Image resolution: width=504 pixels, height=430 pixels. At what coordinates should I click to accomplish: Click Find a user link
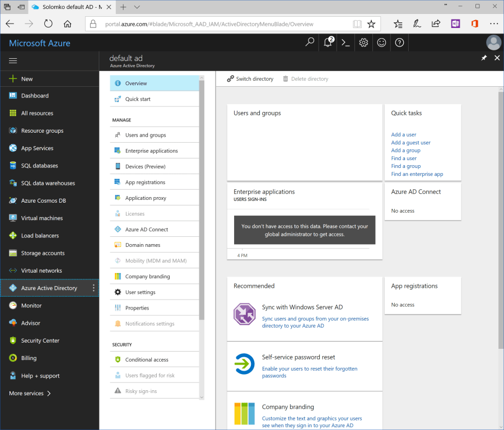coord(404,158)
